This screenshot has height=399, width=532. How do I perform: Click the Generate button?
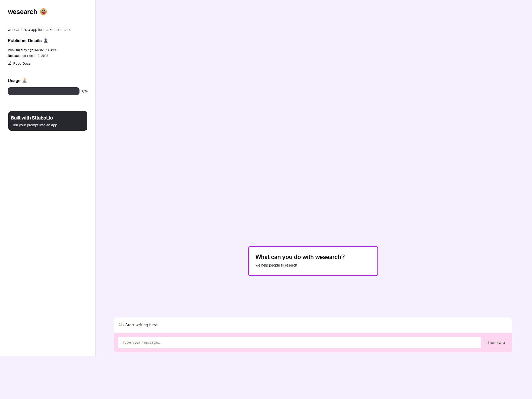(496, 342)
